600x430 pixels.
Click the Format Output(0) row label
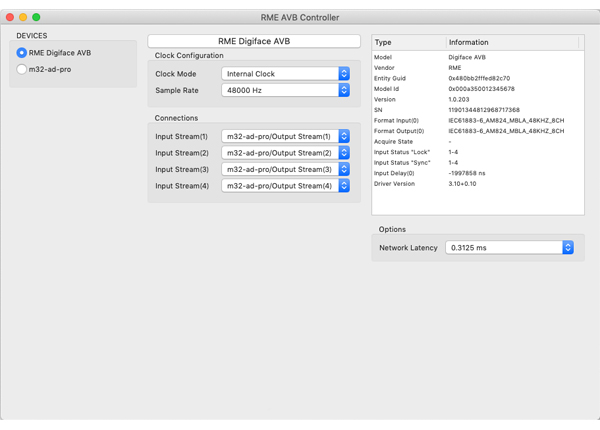pos(399,131)
